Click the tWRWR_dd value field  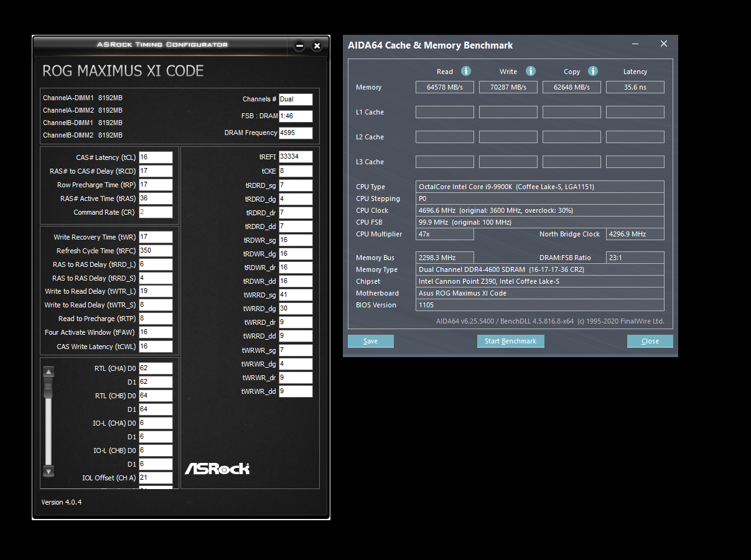click(x=296, y=391)
